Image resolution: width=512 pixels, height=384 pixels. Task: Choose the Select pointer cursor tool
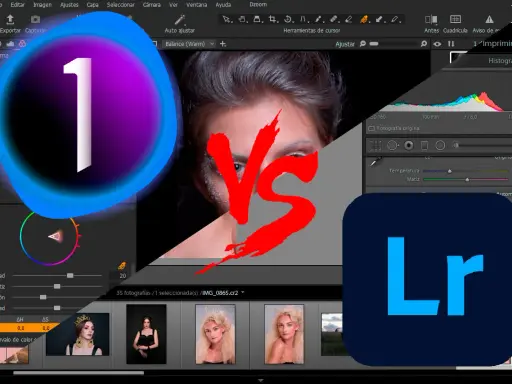227,20
